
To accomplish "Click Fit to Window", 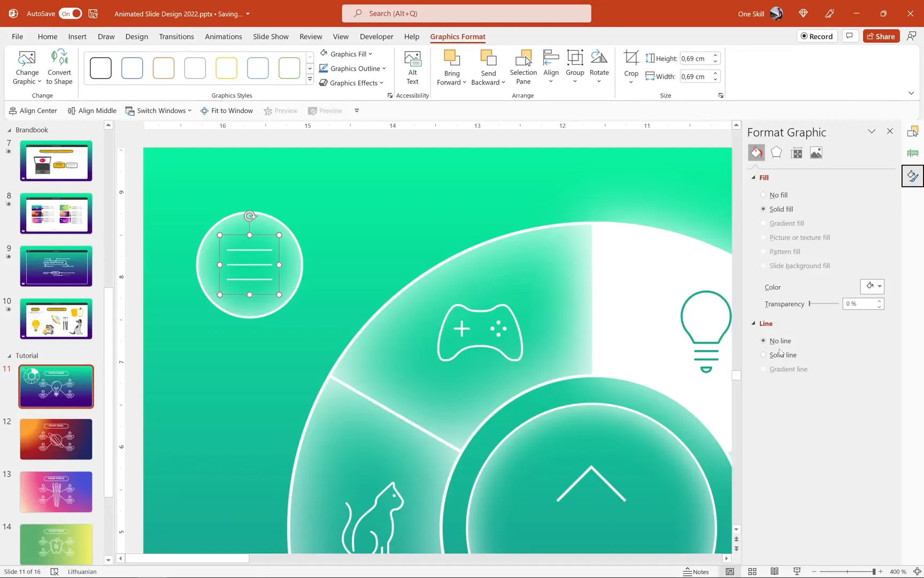I will click(x=227, y=111).
